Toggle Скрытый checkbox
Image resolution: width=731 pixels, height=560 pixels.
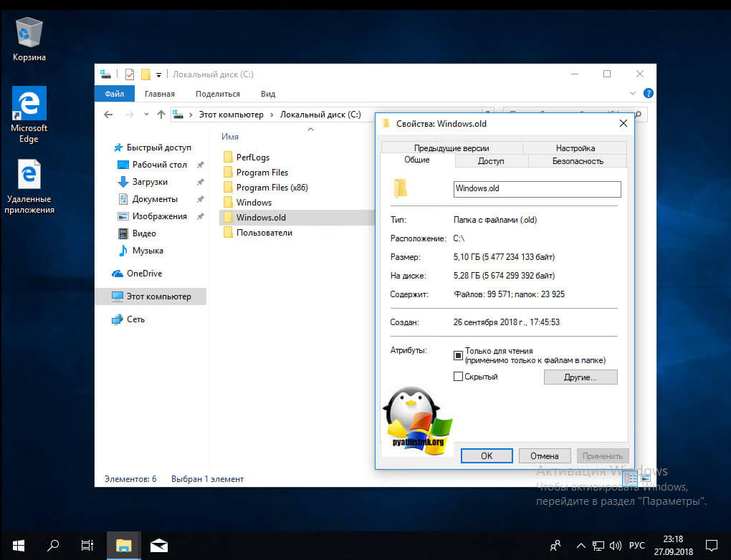coord(458,377)
